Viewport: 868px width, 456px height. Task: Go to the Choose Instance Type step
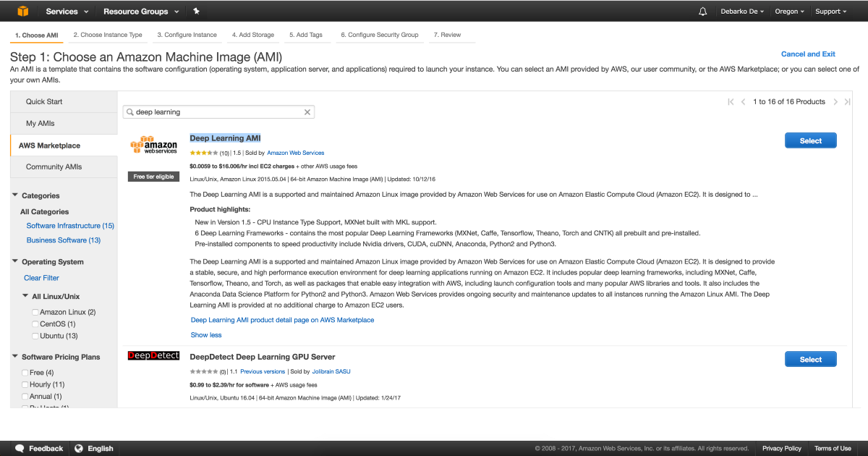pyautogui.click(x=108, y=35)
